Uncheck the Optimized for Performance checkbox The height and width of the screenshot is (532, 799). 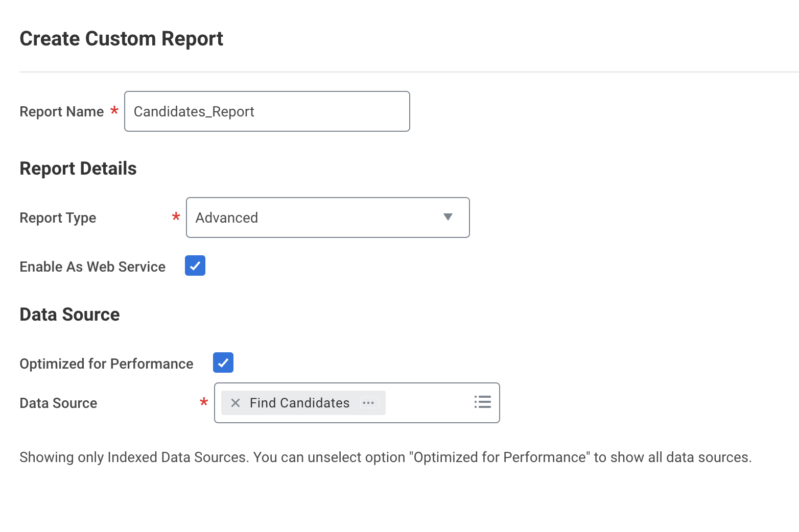223,362
